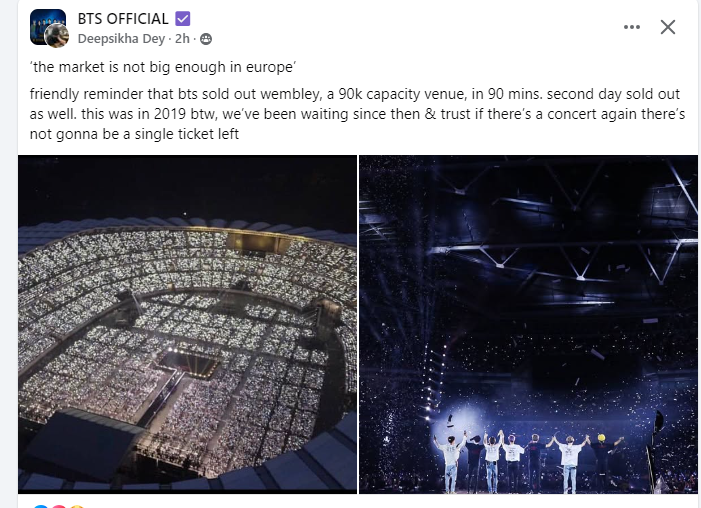Click the stadium roof trusses in the right photo
Screen dimensions: 701x508
[x=560, y=240]
